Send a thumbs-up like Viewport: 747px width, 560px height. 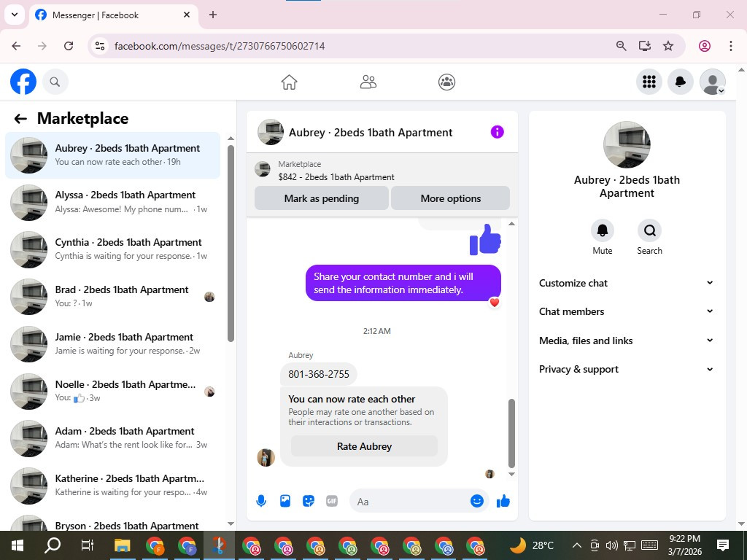pos(503,501)
